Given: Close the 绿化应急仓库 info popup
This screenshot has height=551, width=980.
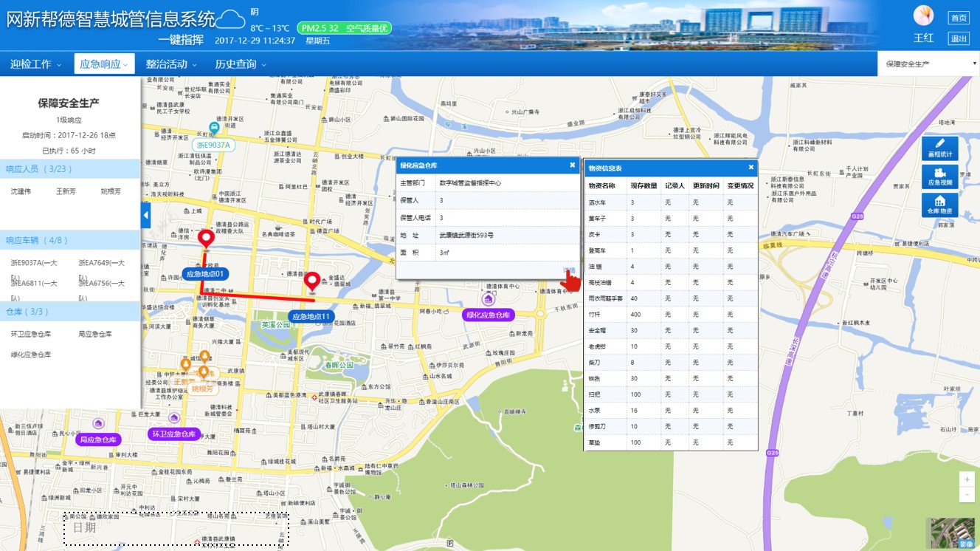Looking at the screenshot, I should tap(573, 165).
